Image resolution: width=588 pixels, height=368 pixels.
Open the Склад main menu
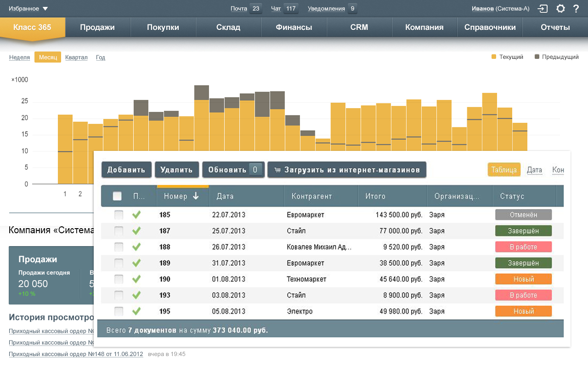click(x=228, y=27)
